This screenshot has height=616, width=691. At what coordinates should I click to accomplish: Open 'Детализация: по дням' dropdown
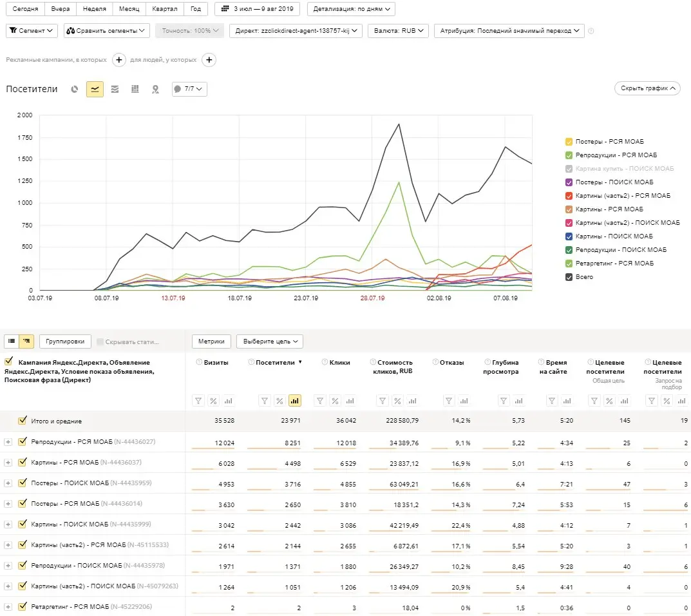point(351,10)
